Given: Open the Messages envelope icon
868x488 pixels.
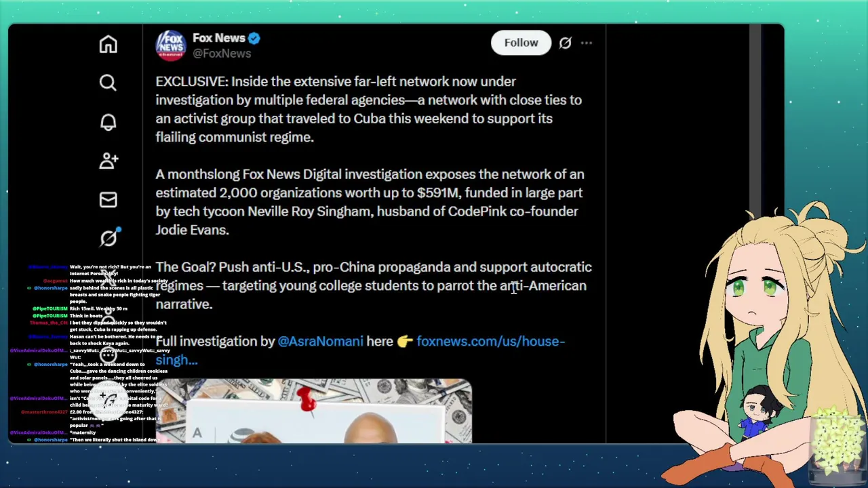Looking at the screenshot, I should pyautogui.click(x=108, y=200).
